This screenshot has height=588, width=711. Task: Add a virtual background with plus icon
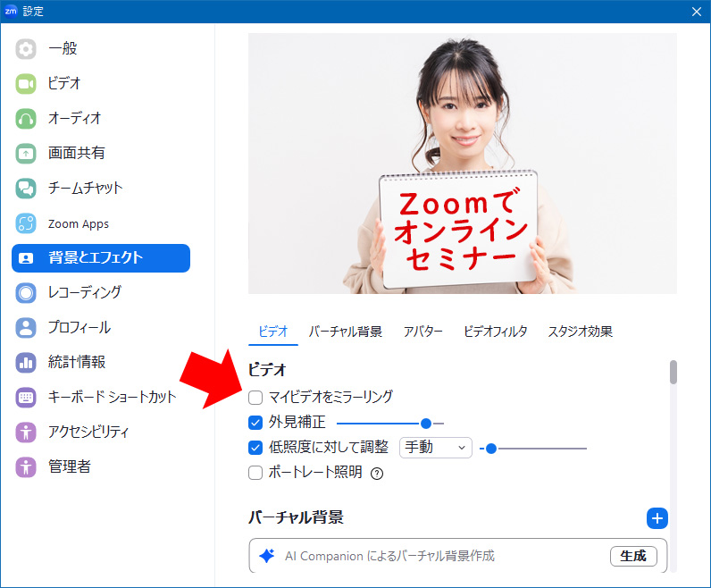pos(657,518)
